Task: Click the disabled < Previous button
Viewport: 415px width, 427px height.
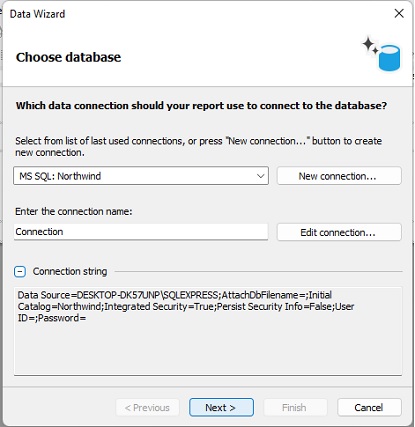Action: [147, 407]
